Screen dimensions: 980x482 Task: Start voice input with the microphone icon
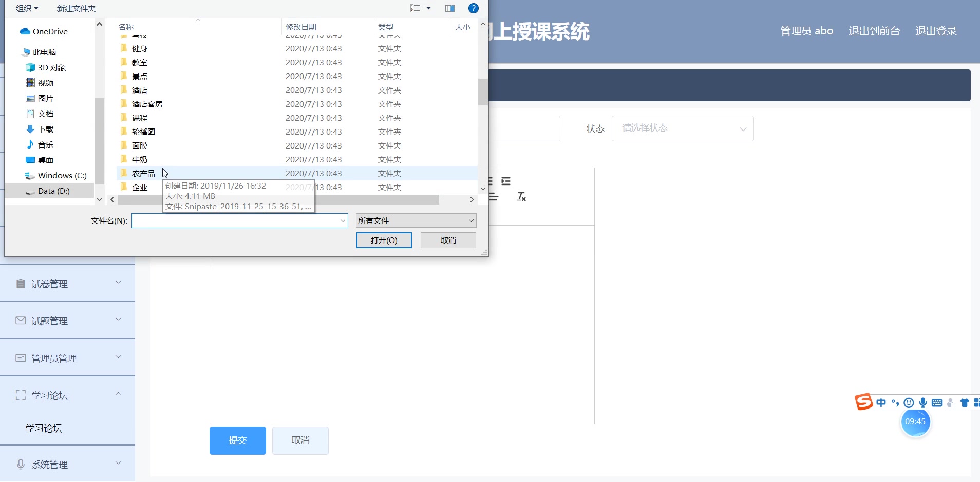click(x=923, y=403)
